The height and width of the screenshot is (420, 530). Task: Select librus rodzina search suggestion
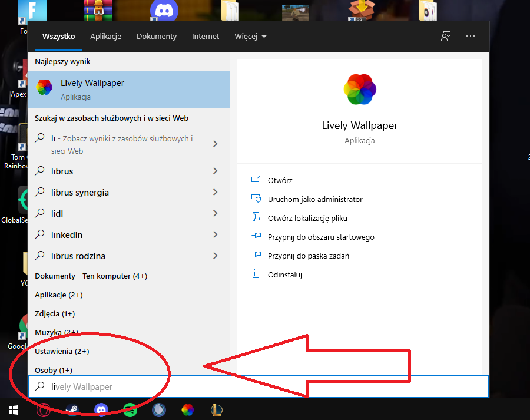coord(129,256)
